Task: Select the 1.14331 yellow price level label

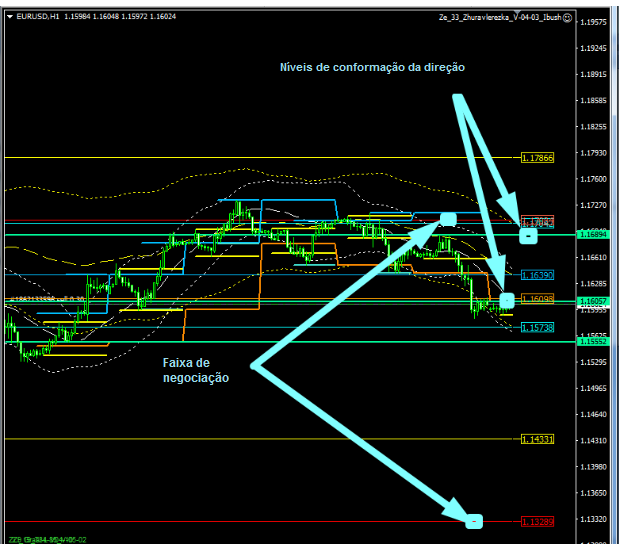Action: [x=537, y=438]
